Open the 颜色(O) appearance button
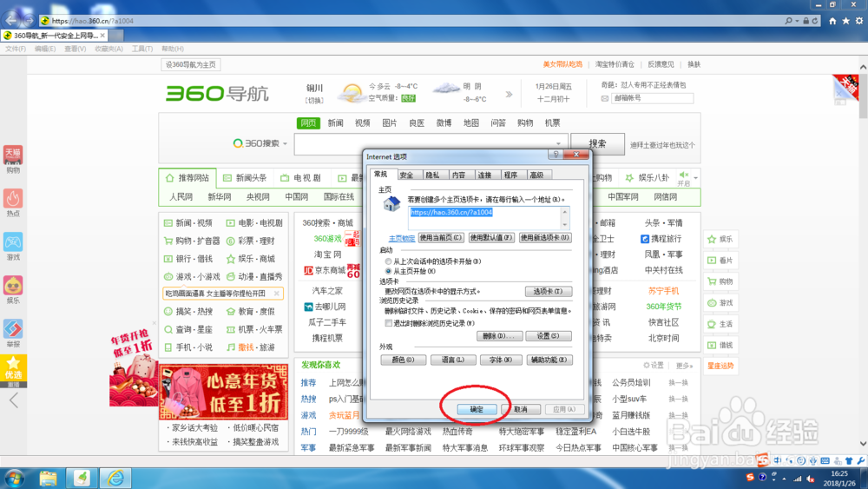Viewport: 868px width, 489px height. [403, 360]
